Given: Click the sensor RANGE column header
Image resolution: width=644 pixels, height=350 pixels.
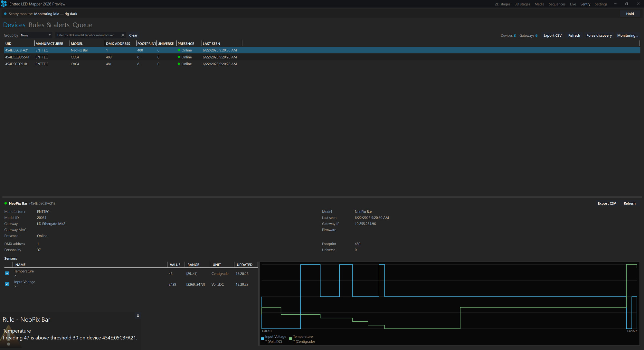Looking at the screenshot, I should coord(197,265).
